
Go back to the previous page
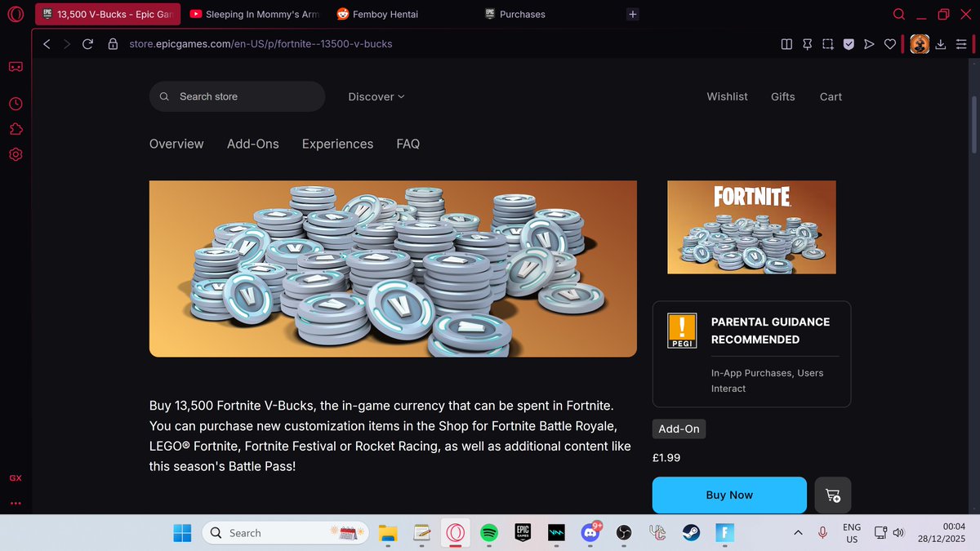point(47,44)
